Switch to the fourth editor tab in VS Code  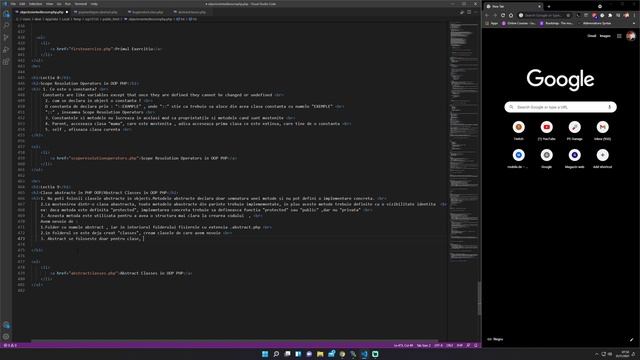click(x=191, y=12)
